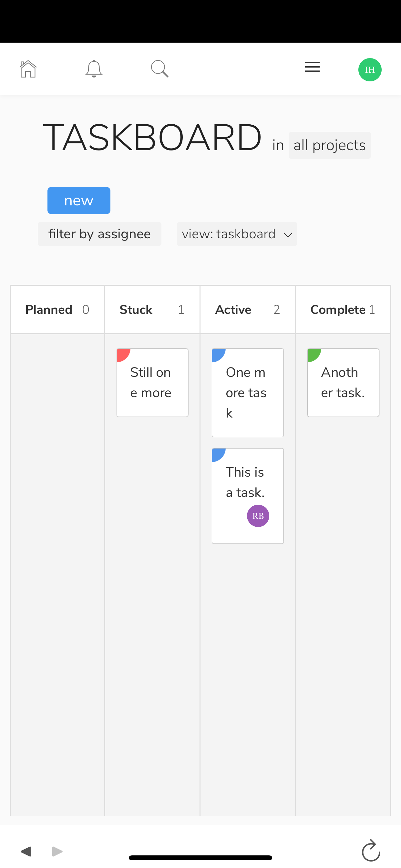Open the hamburger menu
The image size is (401, 868).
(312, 67)
